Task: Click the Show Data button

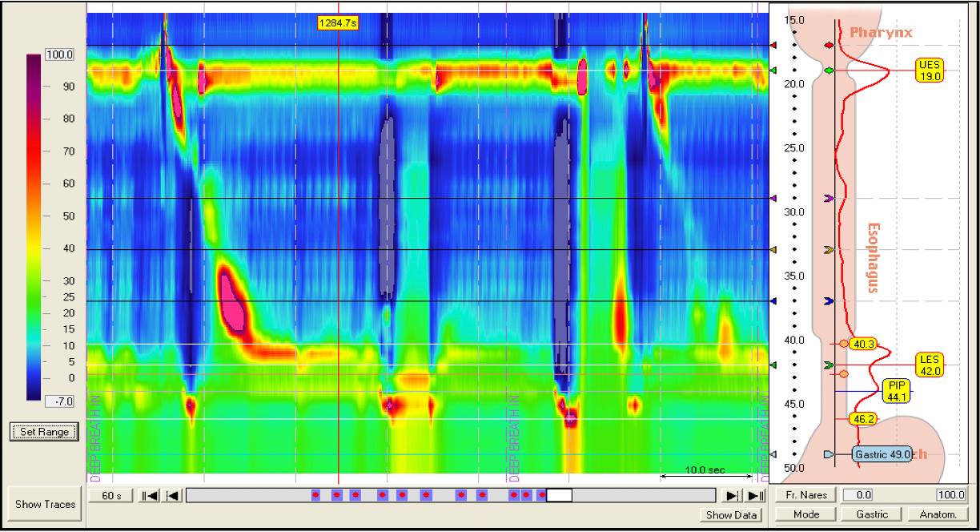Action: pyautogui.click(x=732, y=515)
